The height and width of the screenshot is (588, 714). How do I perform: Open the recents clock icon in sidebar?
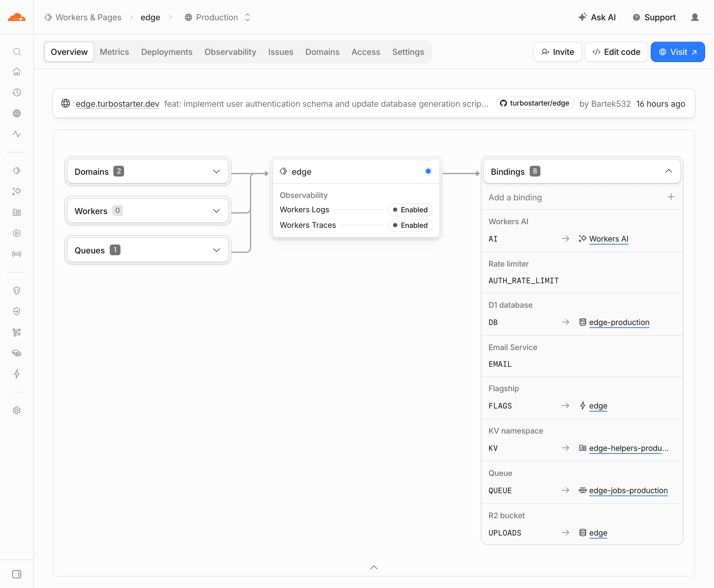[17, 92]
